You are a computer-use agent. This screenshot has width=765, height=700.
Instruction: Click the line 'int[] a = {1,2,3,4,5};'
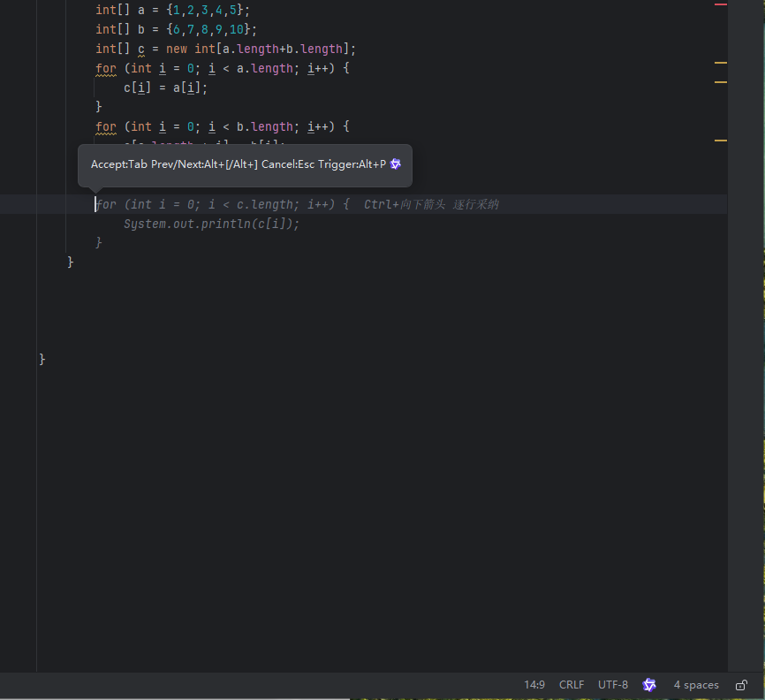[x=173, y=10]
